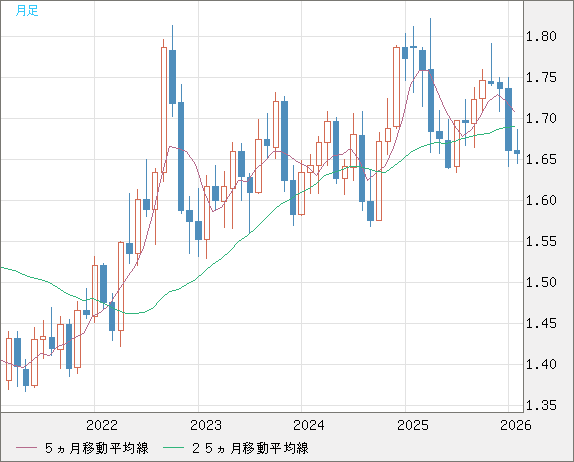Click the 1.40 price axis label
This screenshot has width=574, height=462.
pyautogui.click(x=541, y=364)
